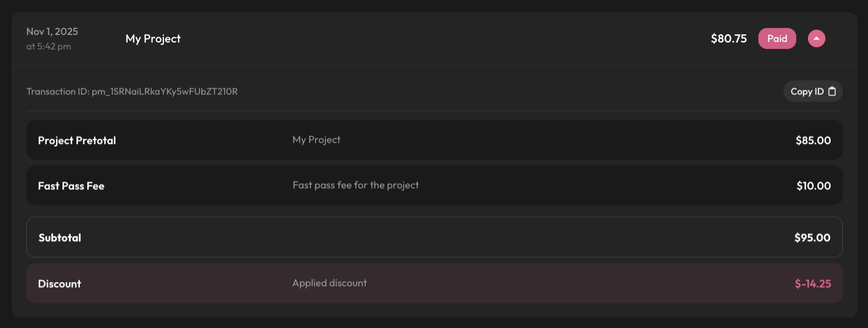Image resolution: width=868 pixels, height=328 pixels.
Task: Collapse the My Project transaction details
Action: coord(816,38)
